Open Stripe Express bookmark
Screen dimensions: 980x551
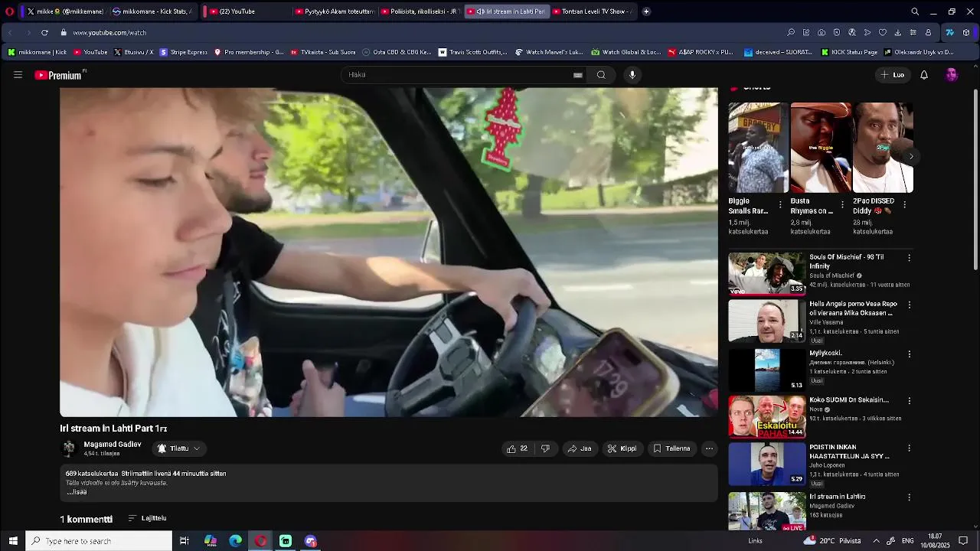[x=184, y=52]
